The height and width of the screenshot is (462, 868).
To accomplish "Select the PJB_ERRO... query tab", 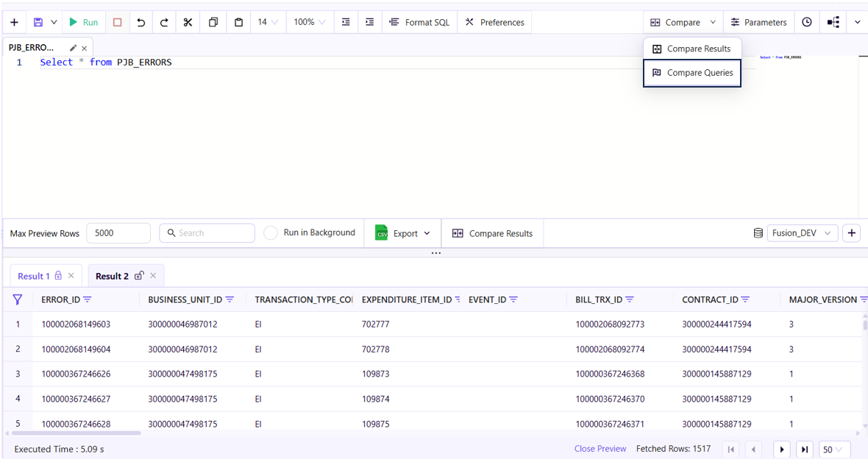I will tap(32, 48).
